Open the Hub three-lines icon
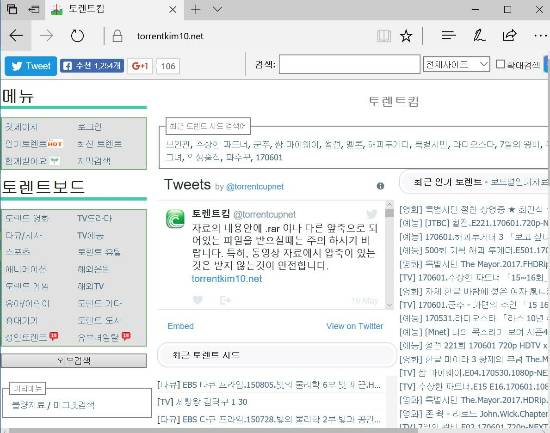550x433 pixels. [x=448, y=35]
